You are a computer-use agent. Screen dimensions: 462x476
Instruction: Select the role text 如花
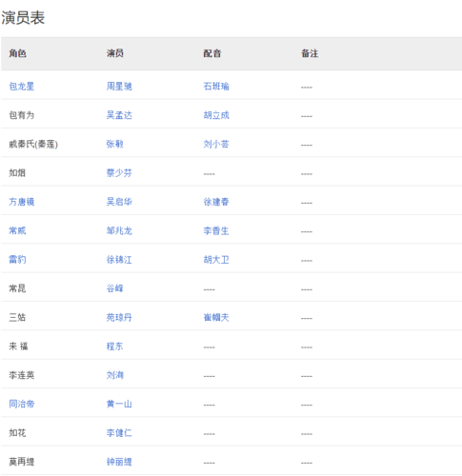click(17, 433)
